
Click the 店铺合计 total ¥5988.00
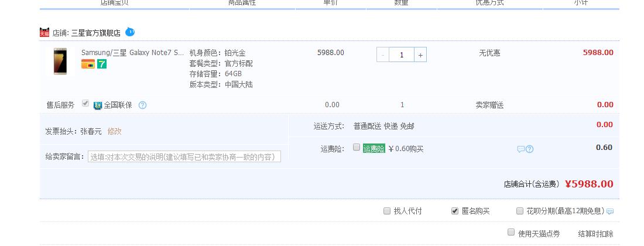[x=589, y=184]
